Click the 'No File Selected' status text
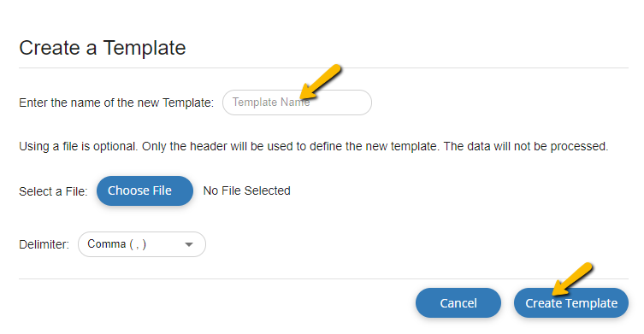The image size is (644, 334). click(247, 190)
